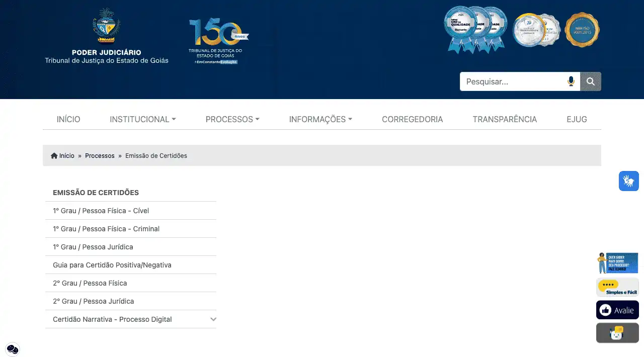Click the cookie preferences icon
This screenshot has height=357, width=644.
click(x=13, y=349)
